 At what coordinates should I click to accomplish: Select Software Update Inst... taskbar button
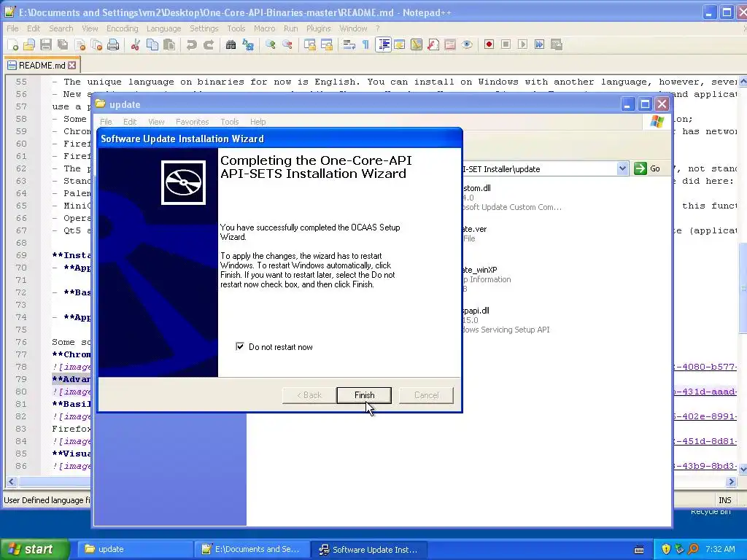368,549
